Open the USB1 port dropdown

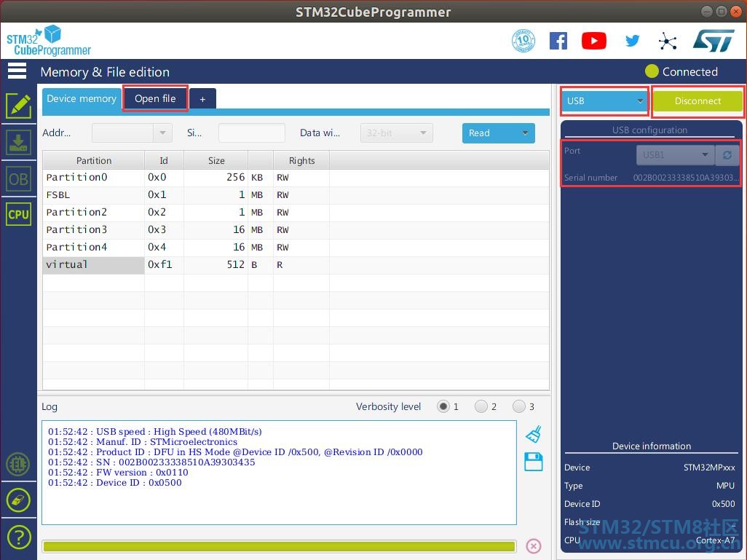[675, 155]
